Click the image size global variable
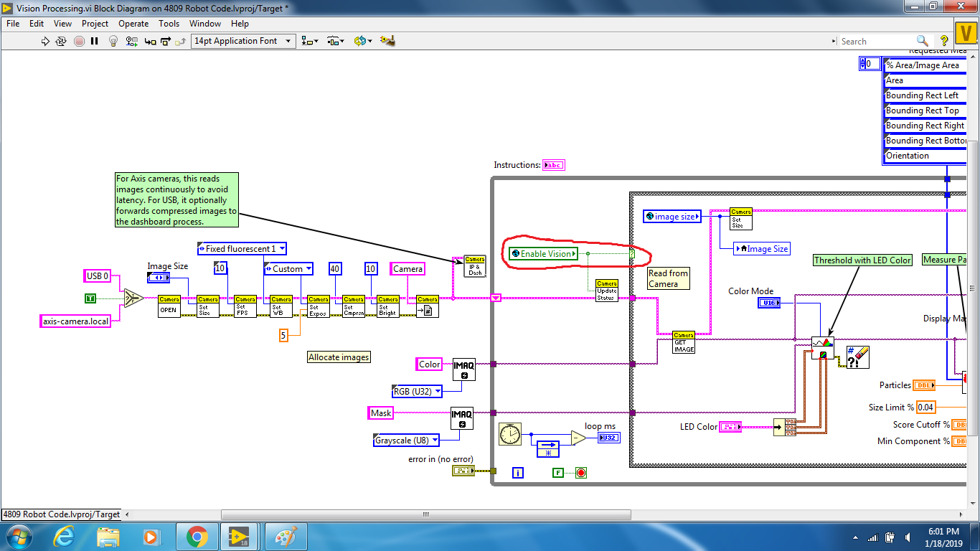The height and width of the screenshot is (551, 980). point(672,216)
